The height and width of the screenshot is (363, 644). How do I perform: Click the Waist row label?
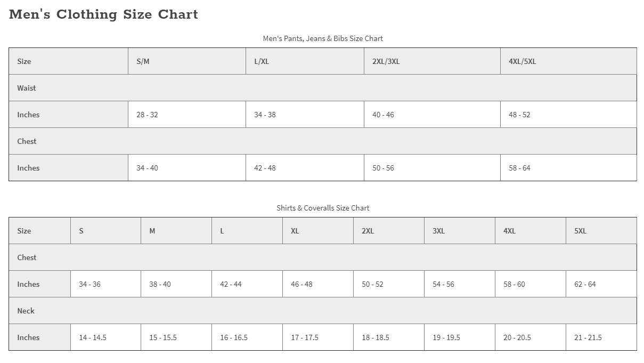(27, 88)
